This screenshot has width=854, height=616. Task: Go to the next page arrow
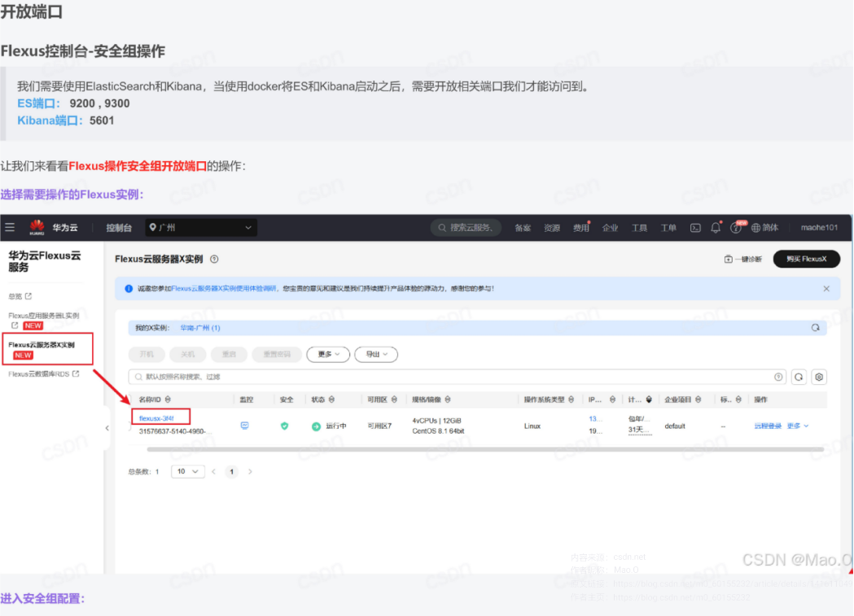click(x=250, y=471)
